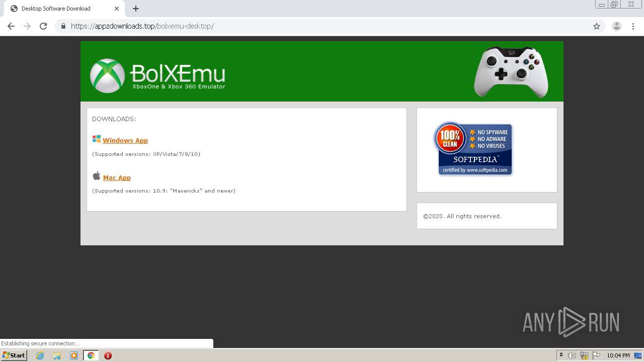
Task: Click the ©2020 All rights reserved text
Action: tap(462, 216)
